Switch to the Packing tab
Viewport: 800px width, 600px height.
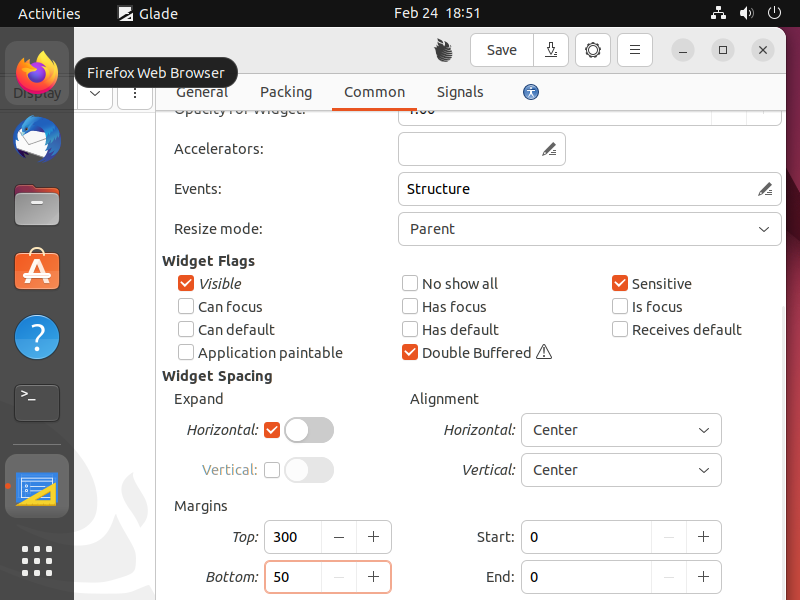point(286,92)
